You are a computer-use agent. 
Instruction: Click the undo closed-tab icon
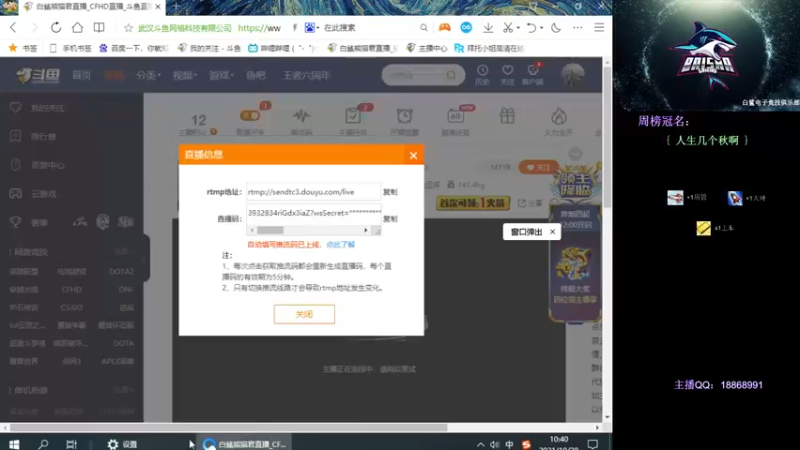click(x=531, y=28)
